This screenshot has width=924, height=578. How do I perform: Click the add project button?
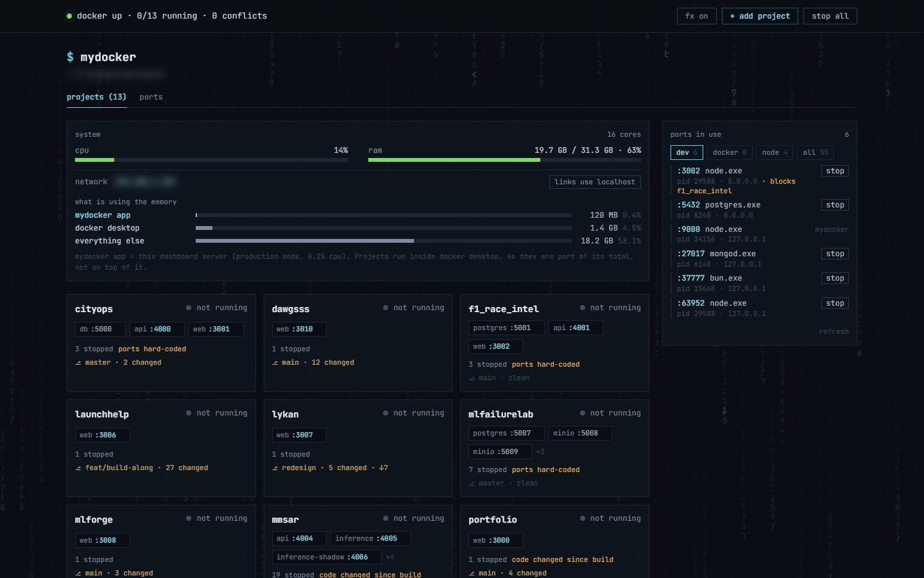coord(760,16)
